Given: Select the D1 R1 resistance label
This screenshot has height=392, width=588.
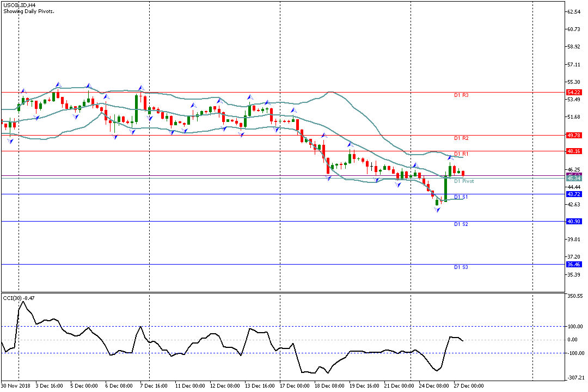Looking at the screenshot, I should [461, 154].
